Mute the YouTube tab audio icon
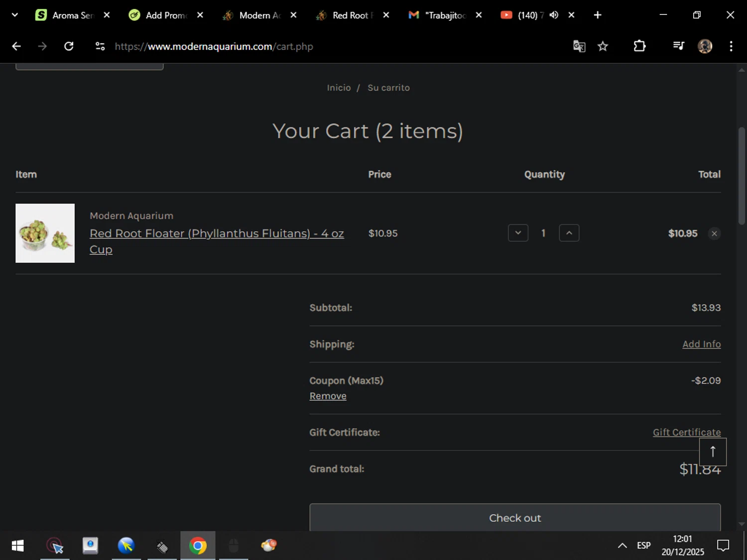The height and width of the screenshot is (560, 747). pyautogui.click(x=554, y=15)
